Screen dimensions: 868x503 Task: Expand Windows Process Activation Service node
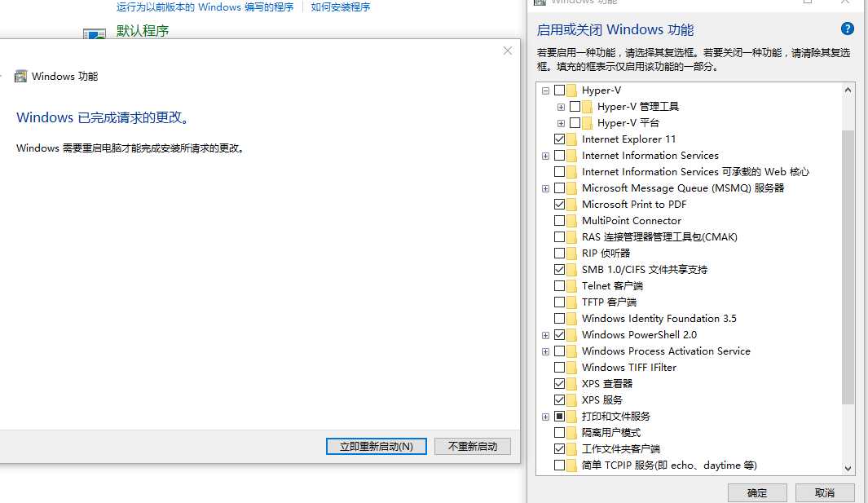(x=546, y=351)
